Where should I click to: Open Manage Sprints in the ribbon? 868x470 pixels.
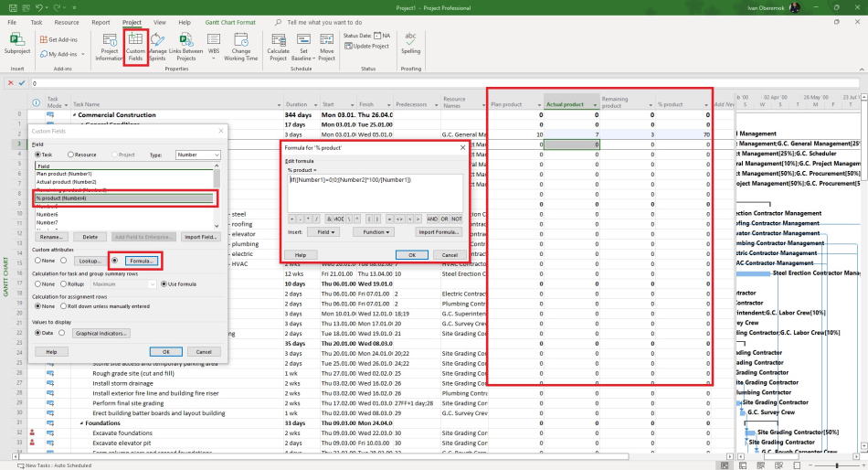pos(157,48)
